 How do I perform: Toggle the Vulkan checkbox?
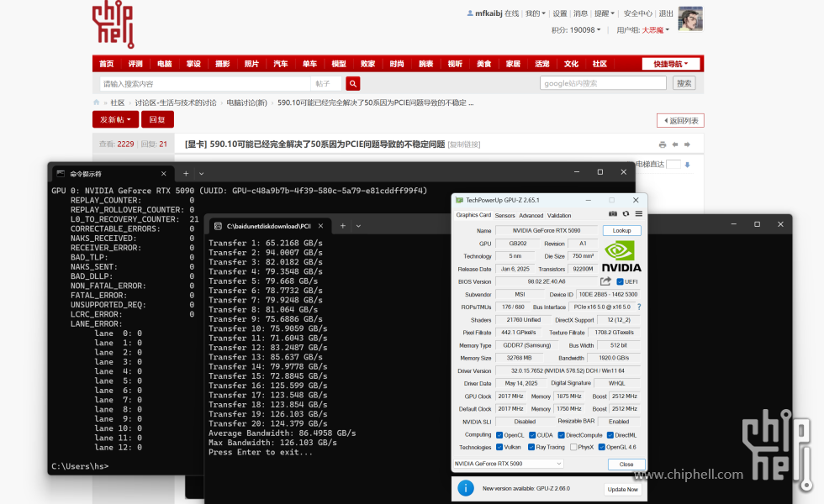click(499, 447)
